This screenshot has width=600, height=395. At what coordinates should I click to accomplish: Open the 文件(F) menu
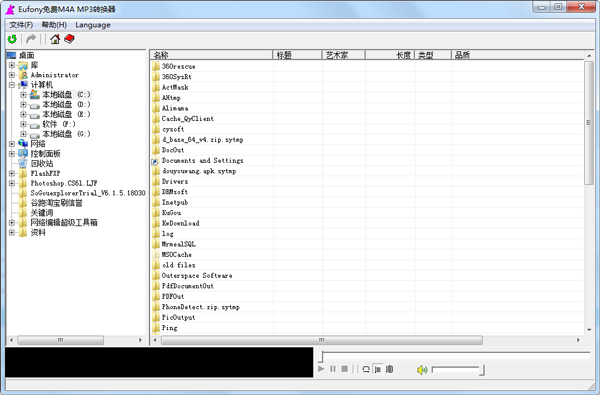pyautogui.click(x=21, y=25)
